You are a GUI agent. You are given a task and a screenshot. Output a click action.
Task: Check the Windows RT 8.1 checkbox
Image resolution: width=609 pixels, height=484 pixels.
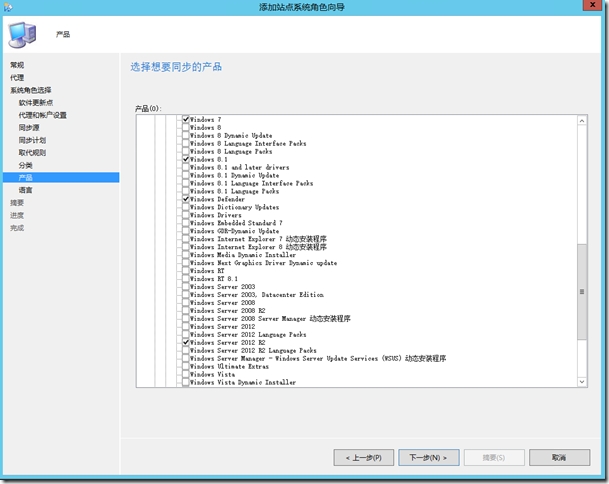pyautogui.click(x=186, y=279)
